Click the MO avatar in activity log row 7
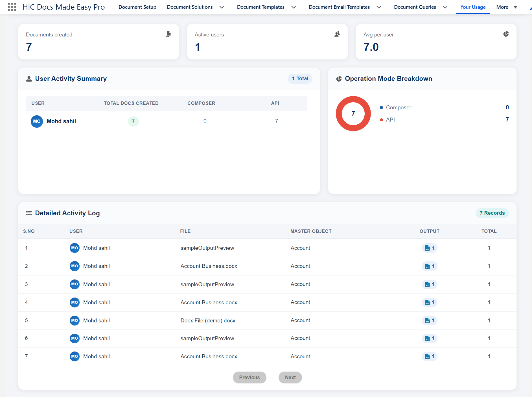Screen dimensions: 532x397 75,356
